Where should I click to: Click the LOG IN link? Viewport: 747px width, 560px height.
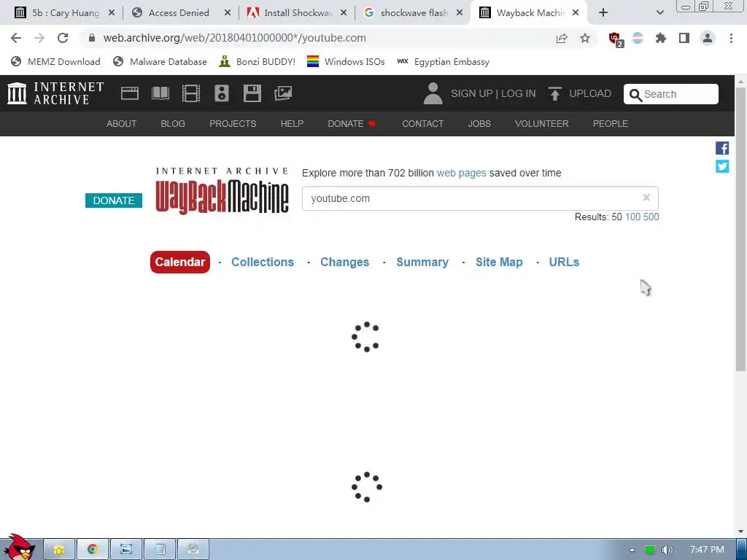point(519,93)
